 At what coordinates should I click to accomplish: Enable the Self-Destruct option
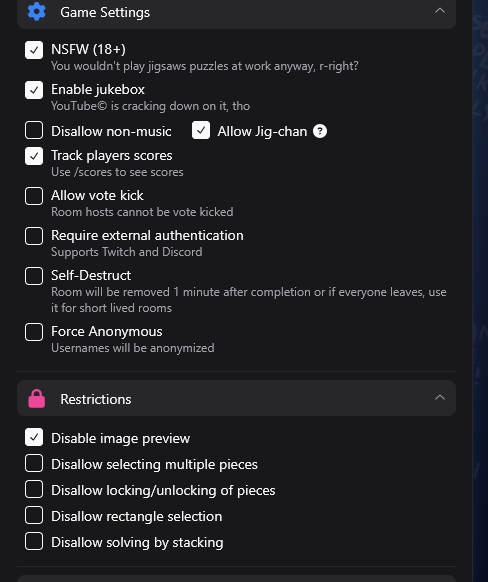(x=34, y=276)
